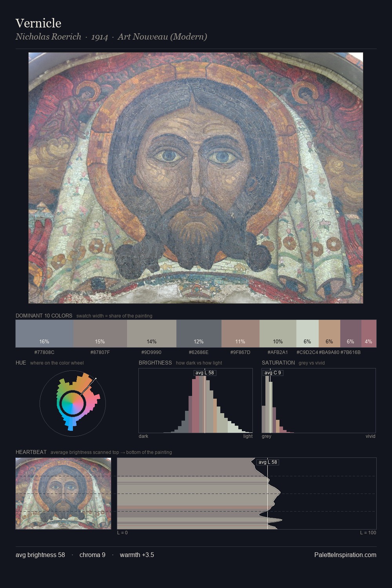
Task: Select the #C9D2C4 light swatch
Action: point(307,334)
